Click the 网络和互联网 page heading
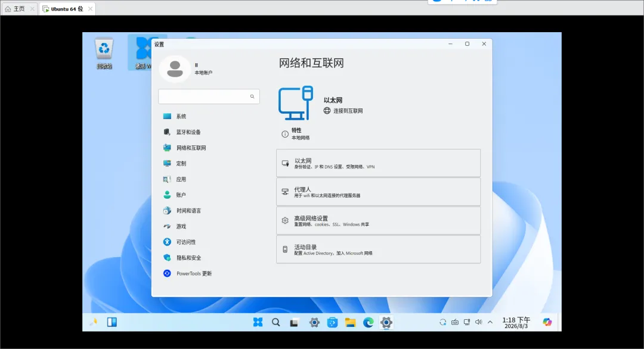The height and width of the screenshot is (349, 644). click(311, 63)
